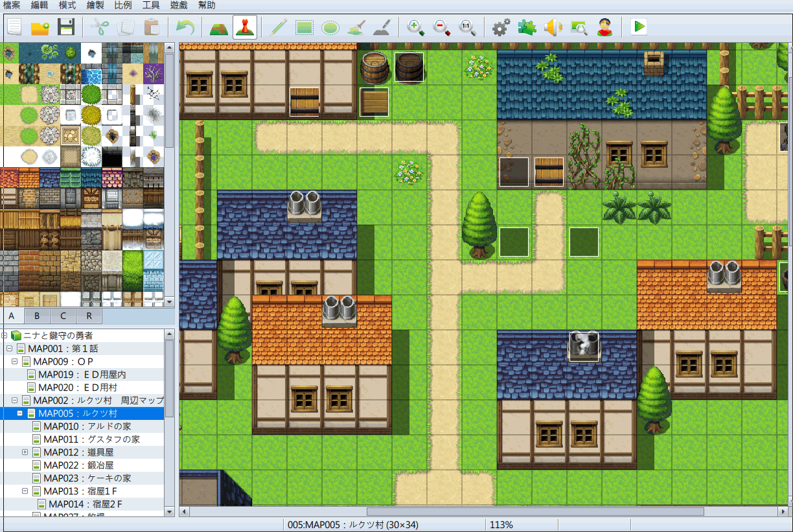Paste using the clipboard icon
This screenshot has height=532, width=793.
pyautogui.click(x=152, y=27)
